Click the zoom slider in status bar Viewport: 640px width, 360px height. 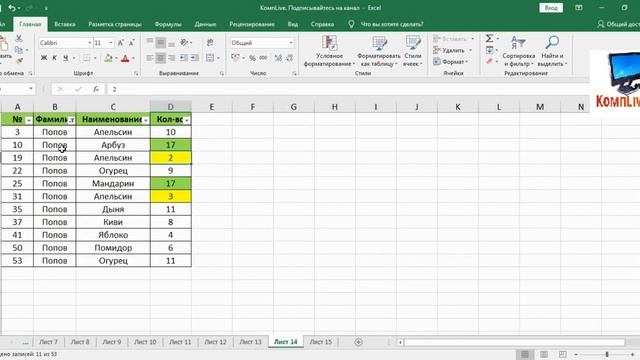607,354
